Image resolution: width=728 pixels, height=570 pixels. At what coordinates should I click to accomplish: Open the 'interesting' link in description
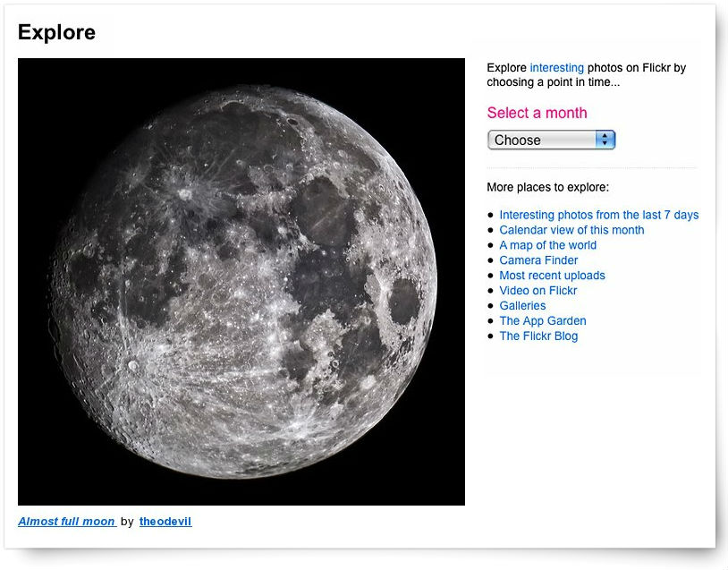coord(556,68)
